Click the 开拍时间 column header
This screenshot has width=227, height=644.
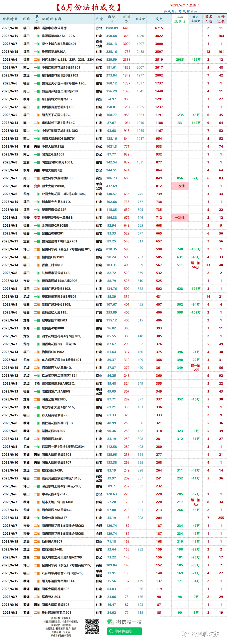[10, 19]
